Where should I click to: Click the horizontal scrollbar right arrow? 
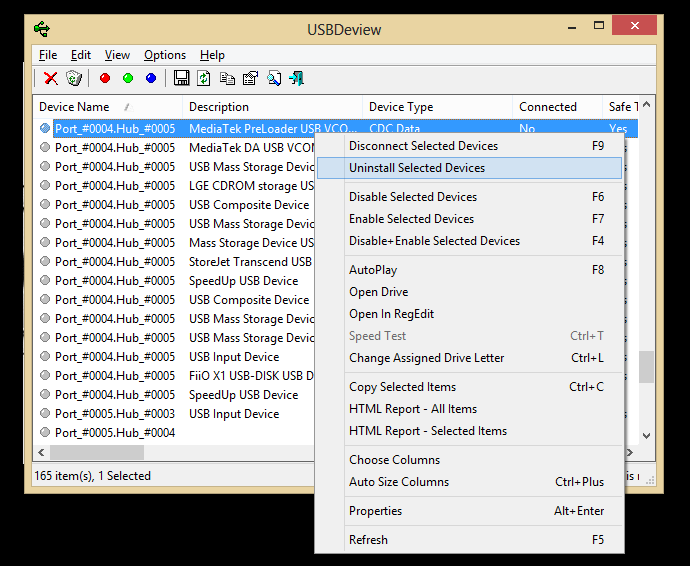coord(630,452)
